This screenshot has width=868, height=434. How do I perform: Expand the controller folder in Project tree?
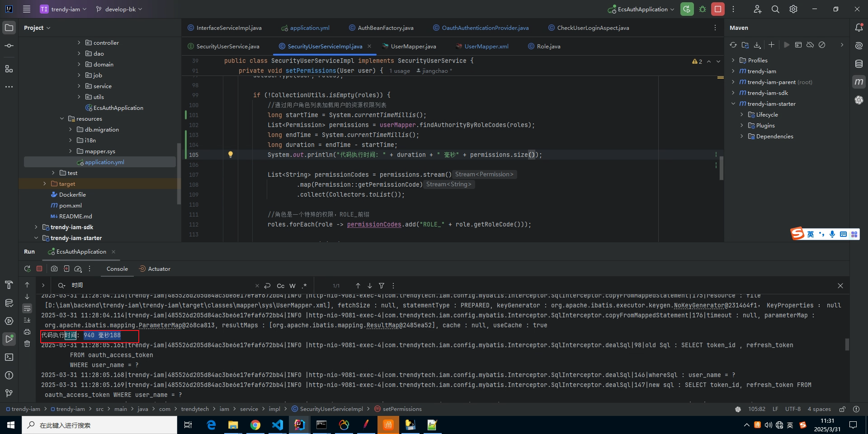(79, 42)
